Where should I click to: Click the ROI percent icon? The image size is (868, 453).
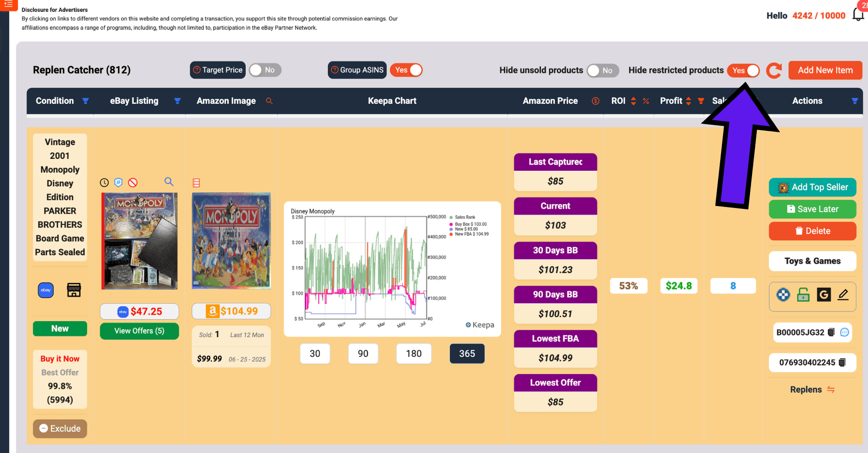[646, 101]
